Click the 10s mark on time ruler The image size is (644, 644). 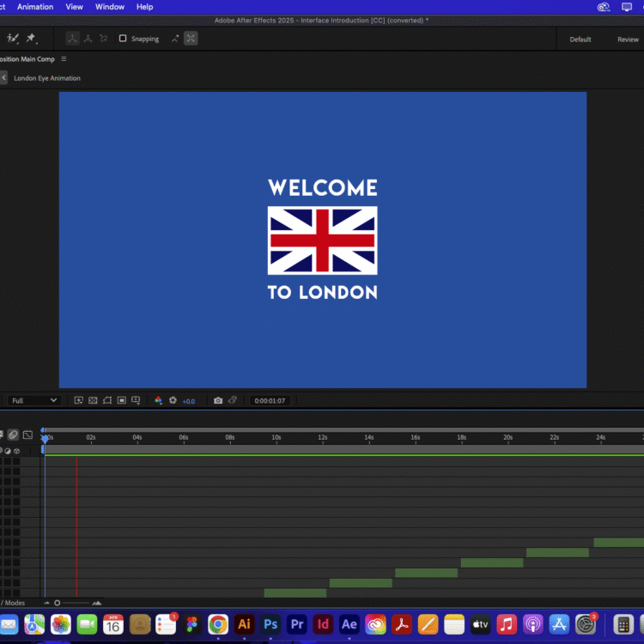click(276, 438)
